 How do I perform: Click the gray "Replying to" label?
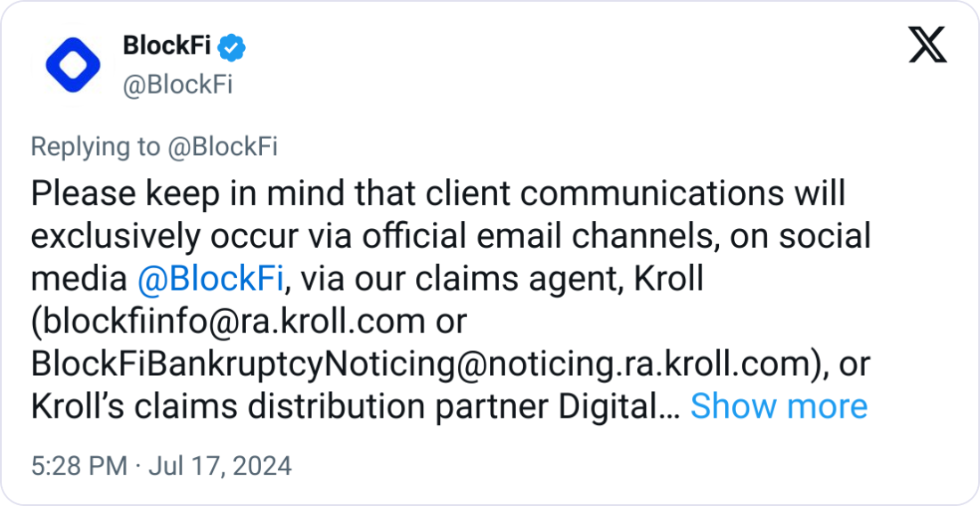95,147
